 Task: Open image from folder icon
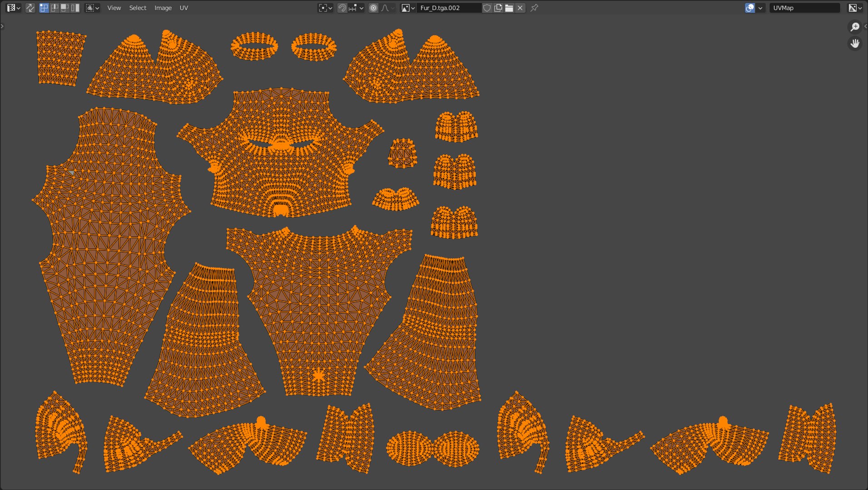point(509,8)
